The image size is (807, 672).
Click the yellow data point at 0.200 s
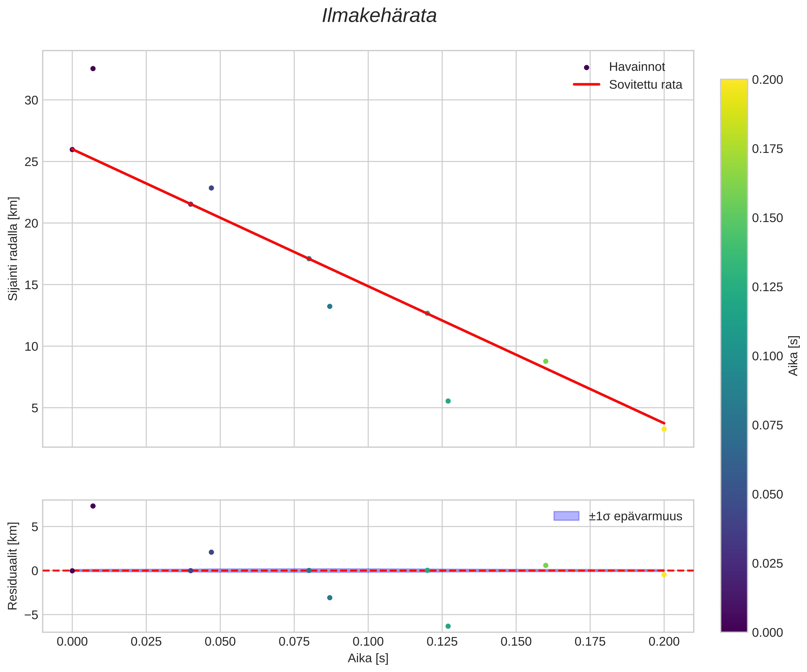(x=664, y=429)
